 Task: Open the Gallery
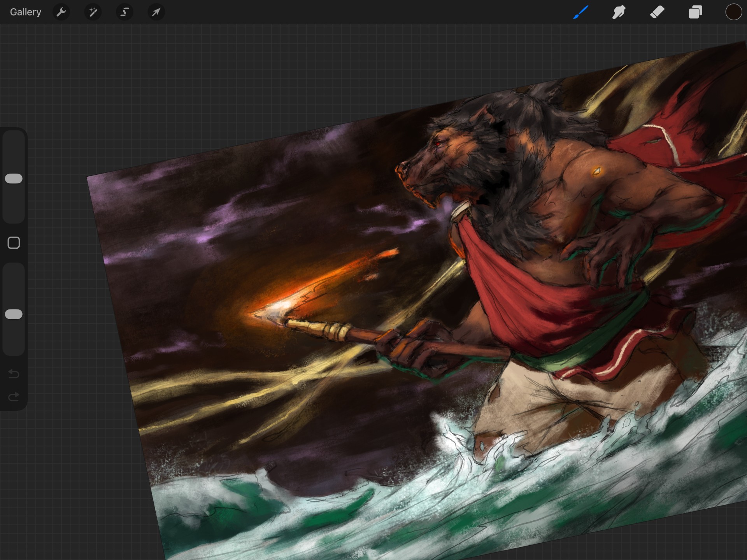pos(25,12)
